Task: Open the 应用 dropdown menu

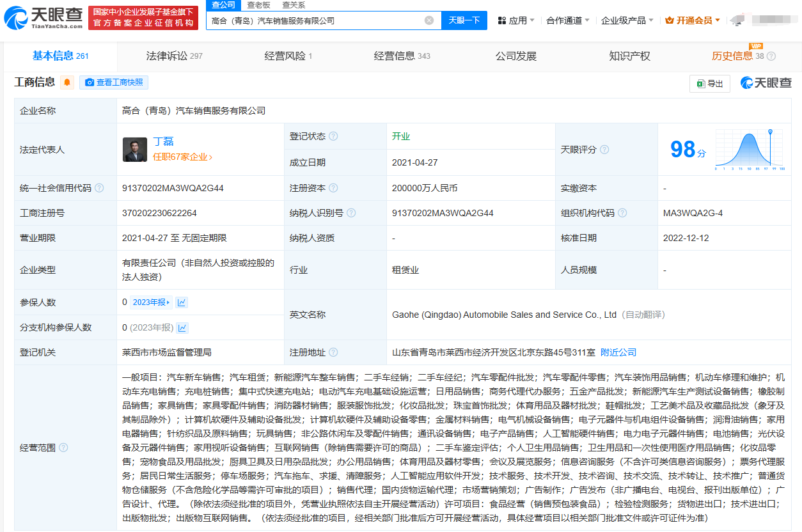Action: 516,20
